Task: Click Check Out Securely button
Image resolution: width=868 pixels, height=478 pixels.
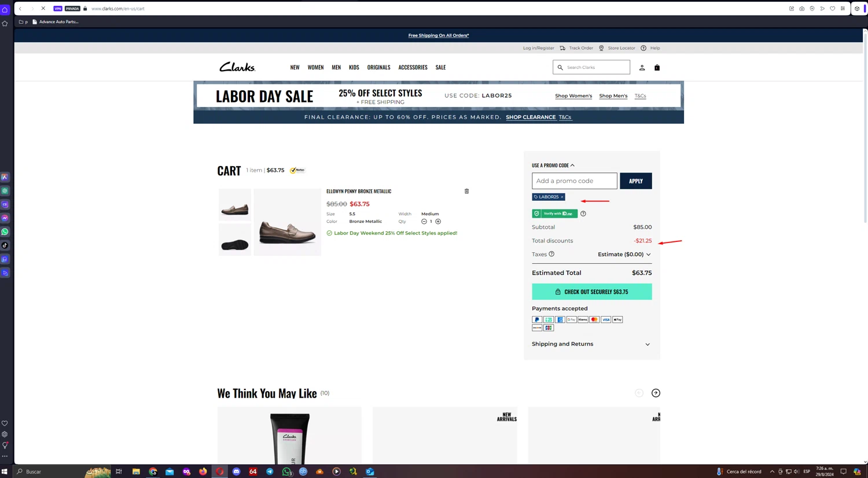Action: 591,292
